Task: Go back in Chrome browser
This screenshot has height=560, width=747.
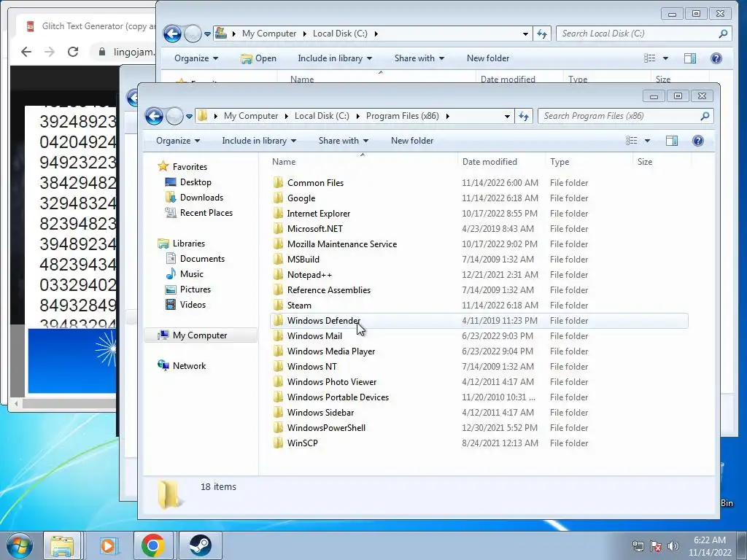Action: tap(26, 52)
